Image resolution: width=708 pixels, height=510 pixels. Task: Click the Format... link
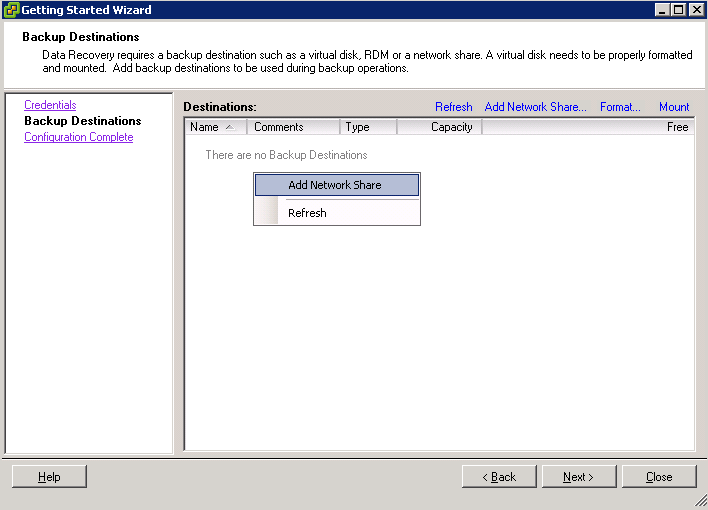click(x=620, y=107)
